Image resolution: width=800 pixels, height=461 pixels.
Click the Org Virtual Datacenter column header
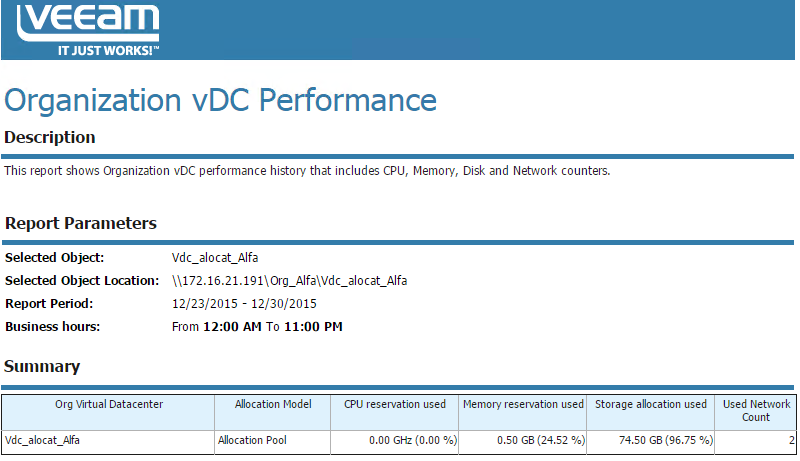tap(109, 404)
